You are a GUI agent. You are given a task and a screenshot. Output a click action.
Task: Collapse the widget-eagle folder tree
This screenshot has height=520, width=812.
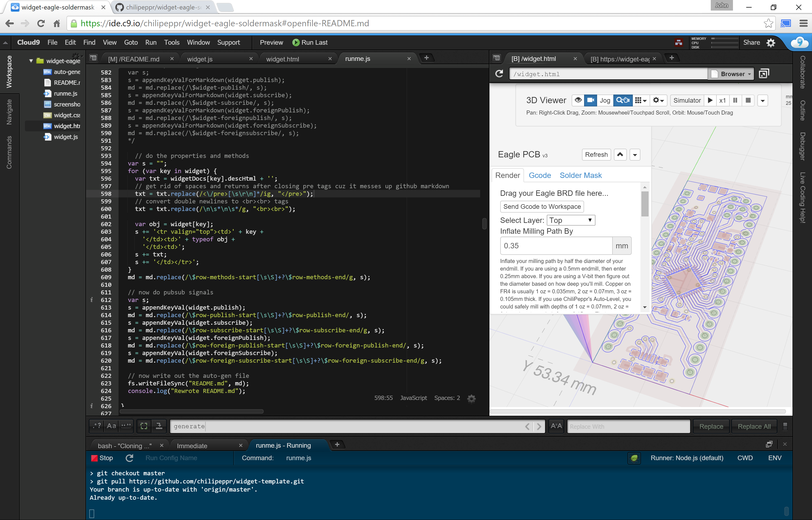(x=31, y=61)
